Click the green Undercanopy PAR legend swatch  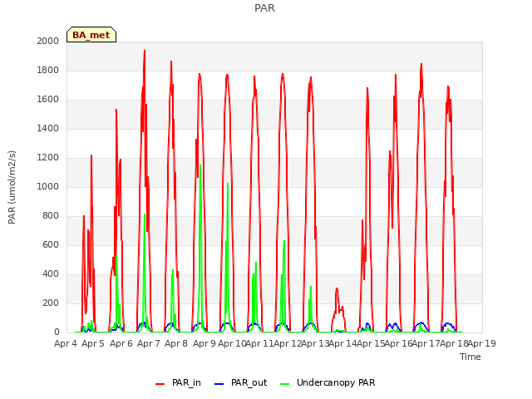(x=284, y=384)
